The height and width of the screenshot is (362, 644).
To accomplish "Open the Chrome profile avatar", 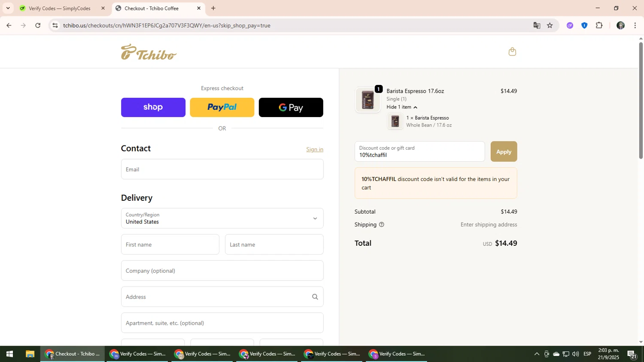I will point(620,26).
